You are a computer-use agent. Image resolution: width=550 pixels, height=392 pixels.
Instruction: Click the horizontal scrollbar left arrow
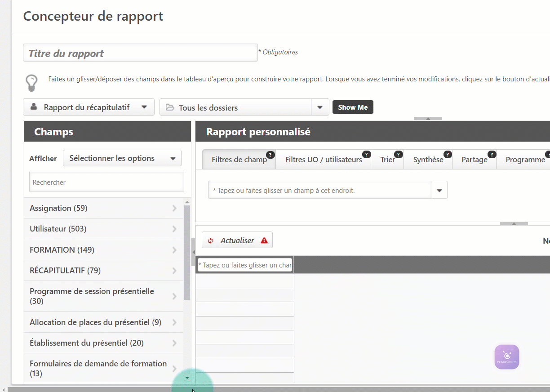click(x=4, y=390)
